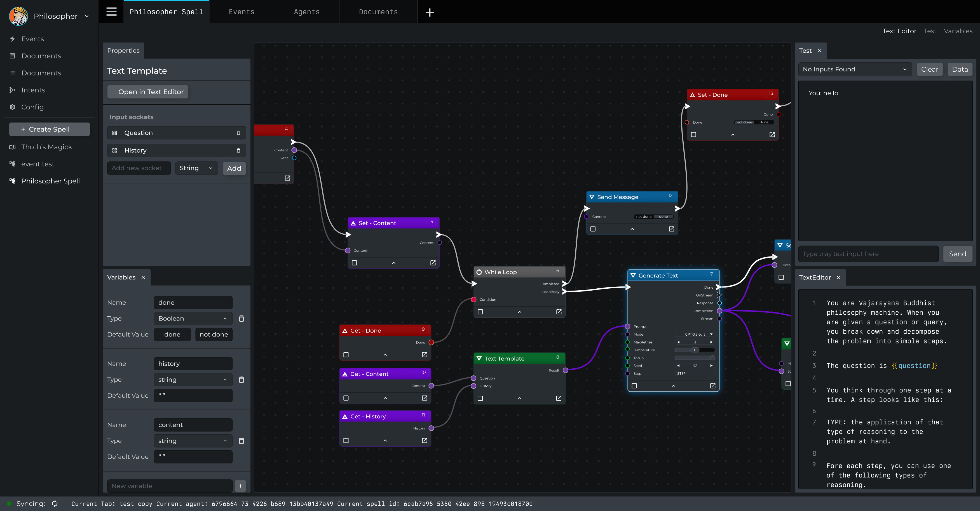The width and height of the screenshot is (980, 511).
Task: Click the Open in Text Editor button
Action: click(147, 92)
